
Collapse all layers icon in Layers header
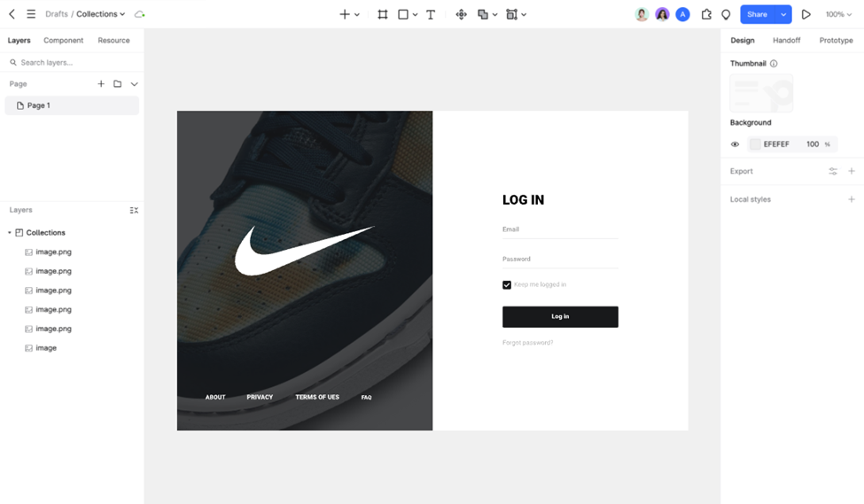click(x=134, y=211)
